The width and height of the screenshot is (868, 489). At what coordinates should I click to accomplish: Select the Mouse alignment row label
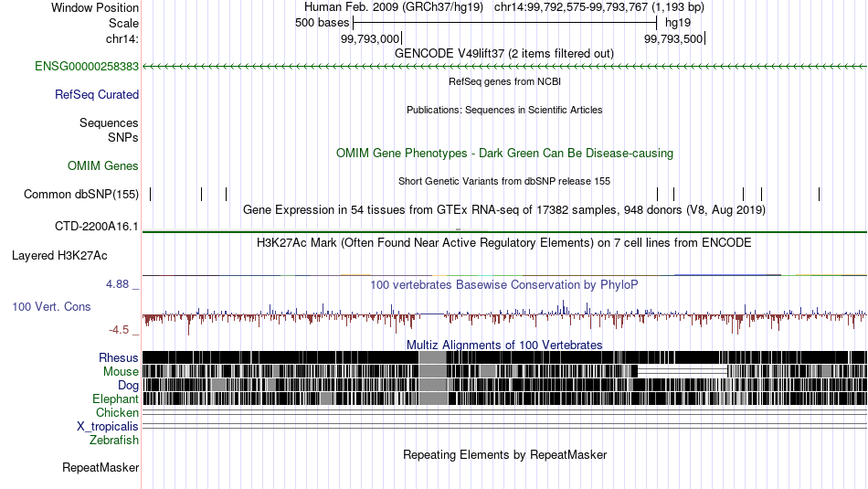[x=121, y=372]
